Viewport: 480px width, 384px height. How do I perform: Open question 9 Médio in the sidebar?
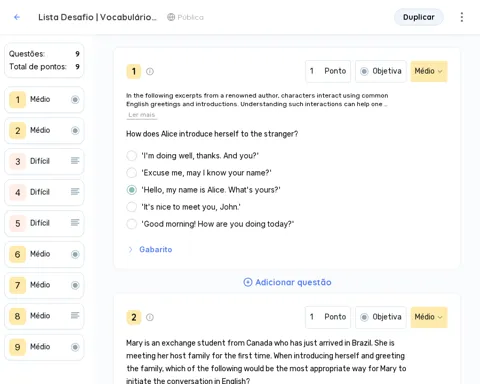click(x=44, y=347)
